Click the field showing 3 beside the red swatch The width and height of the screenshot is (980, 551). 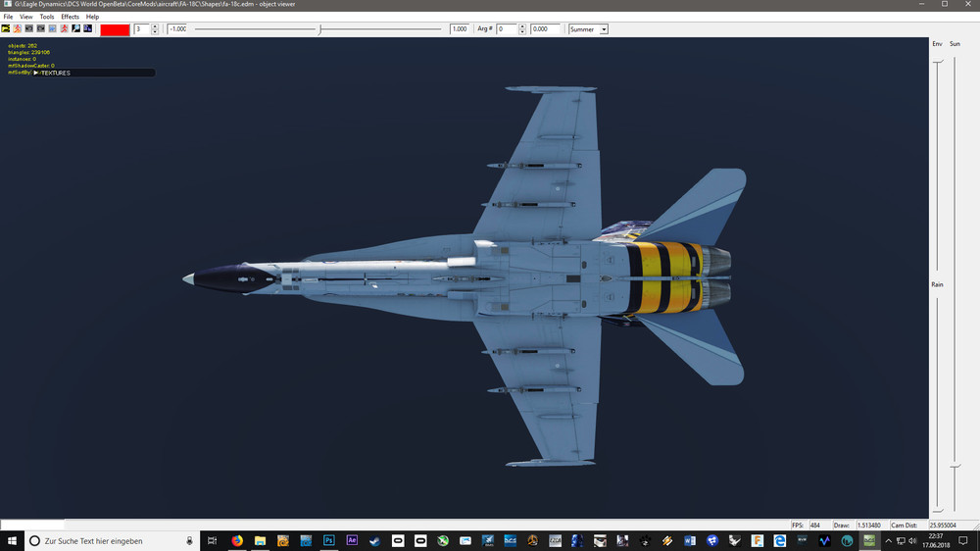[x=142, y=29]
